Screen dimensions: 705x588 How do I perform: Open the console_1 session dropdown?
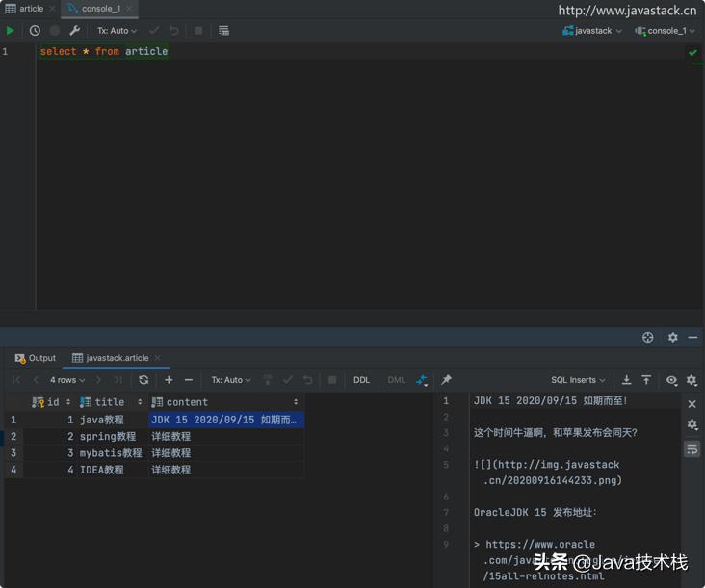[665, 31]
